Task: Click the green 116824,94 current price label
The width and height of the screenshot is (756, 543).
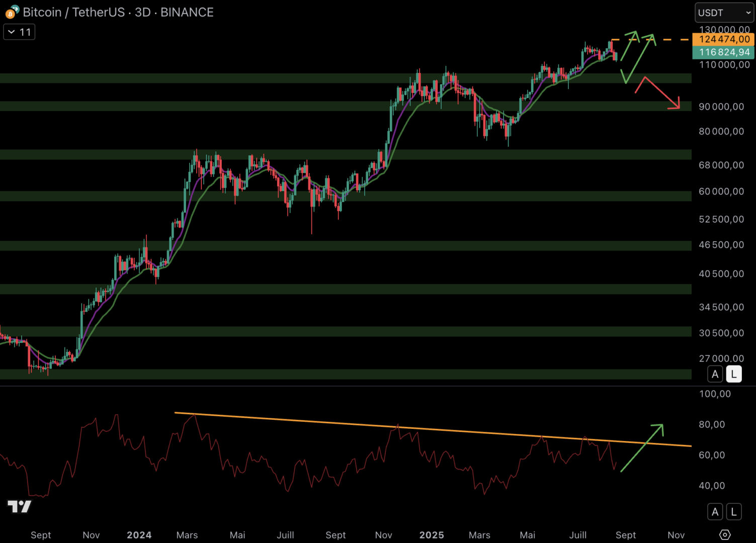Action: coord(723,52)
